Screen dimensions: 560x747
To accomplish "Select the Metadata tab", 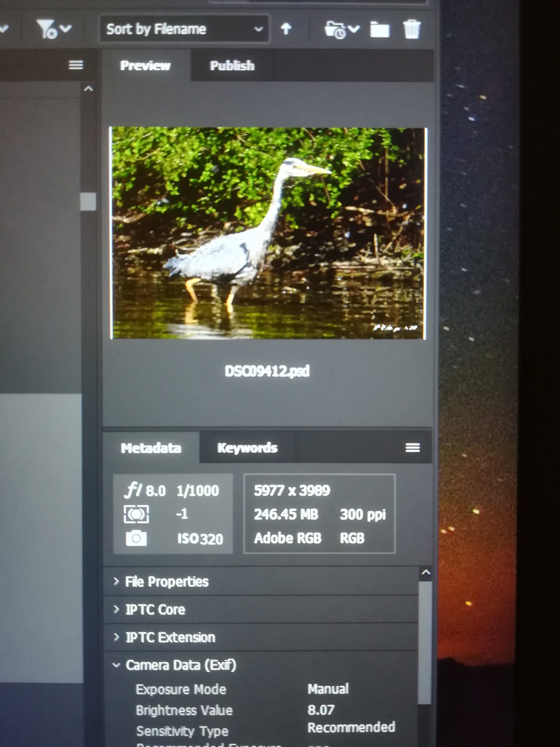I will [151, 448].
